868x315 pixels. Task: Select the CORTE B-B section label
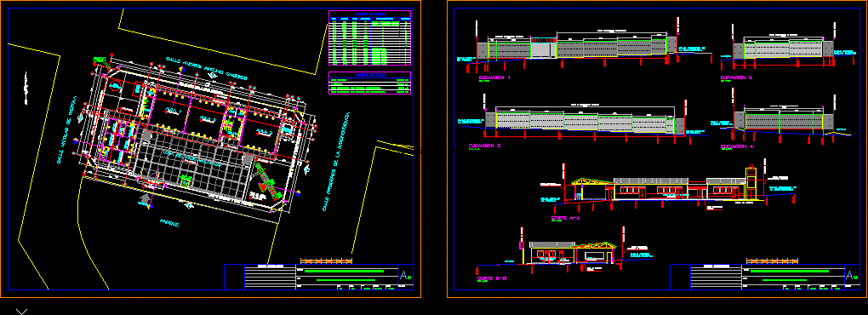pyautogui.click(x=492, y=278)
